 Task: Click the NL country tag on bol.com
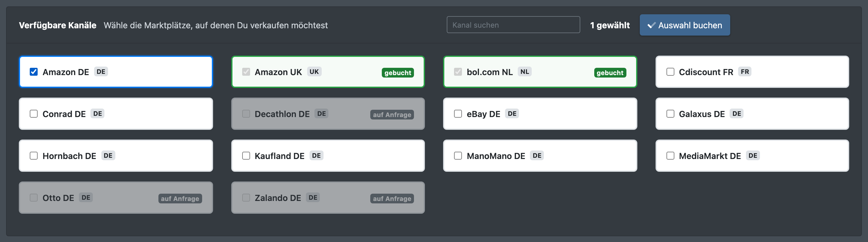pyautogui.click(x=525, y=71)
